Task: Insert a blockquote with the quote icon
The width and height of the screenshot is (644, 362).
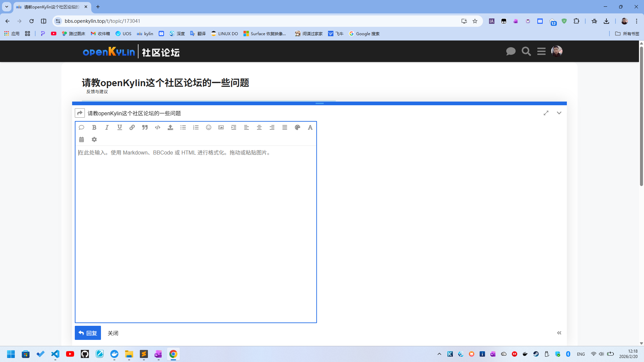Action: [x=145, y=127]
